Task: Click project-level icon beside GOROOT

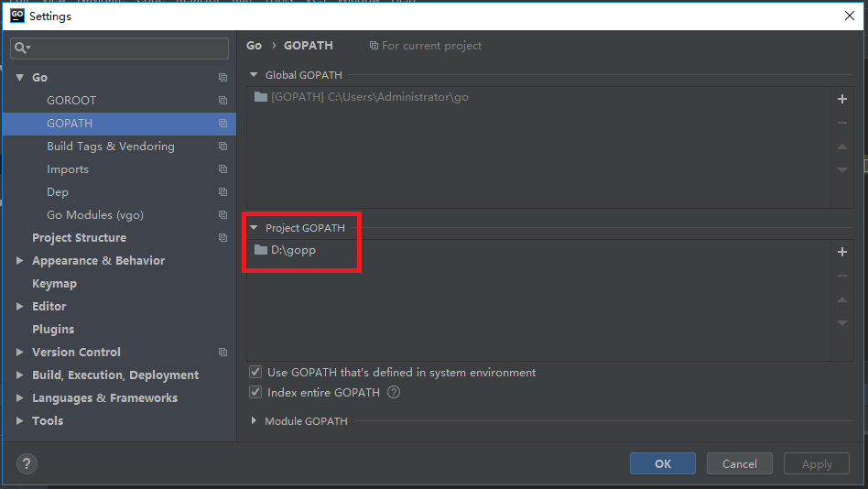Action: [222, 101]
